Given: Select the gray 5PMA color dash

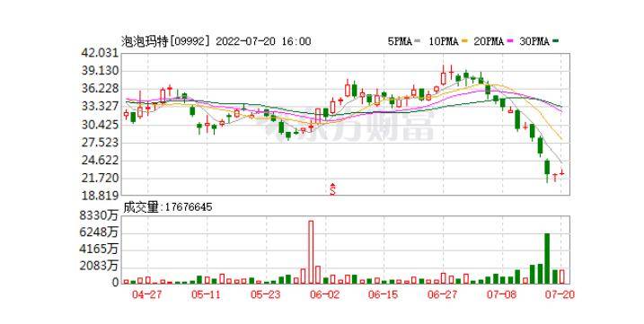Looking at the screenshot, I should [418, 41].
